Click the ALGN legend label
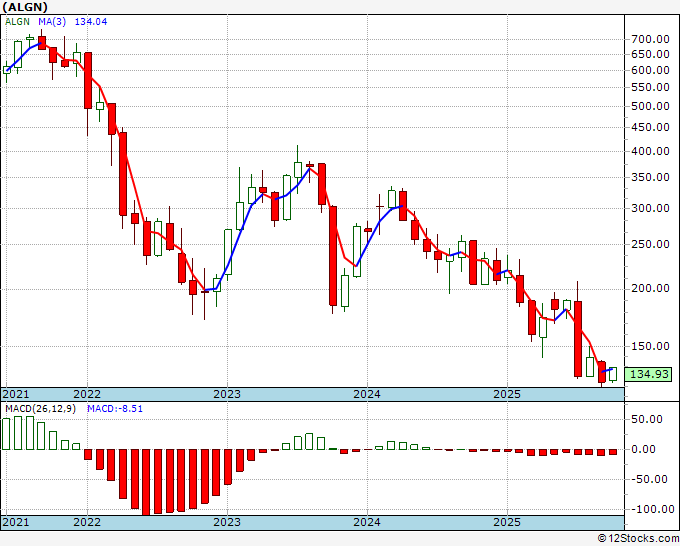The image size is (680, 546). click(17, 22)
